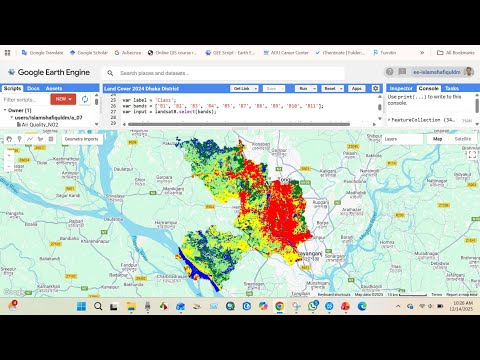Open the All Bookmarks folder
The width and height of the screenshot is (480, 360).
coord(455,53)
